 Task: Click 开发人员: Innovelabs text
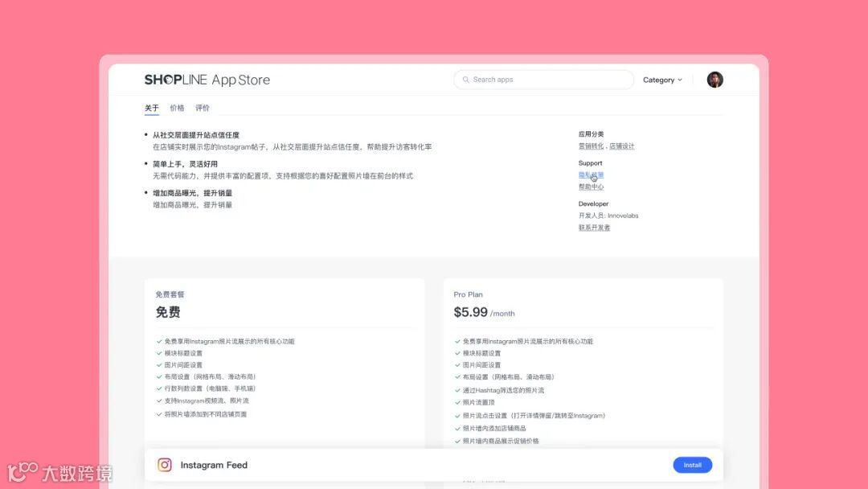608,216
